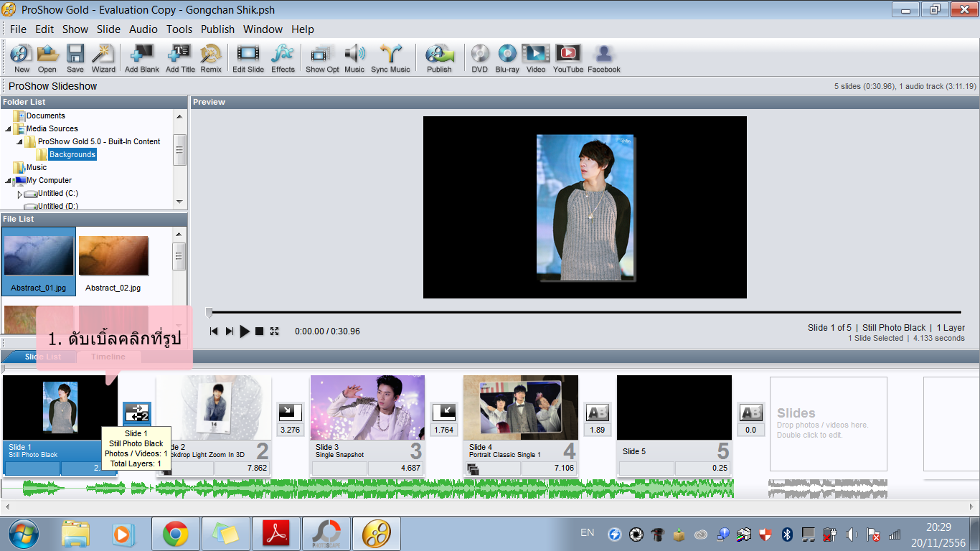Open the Edit menu
The width and height of the screenshot is (980, 551).
click(44, 29)
